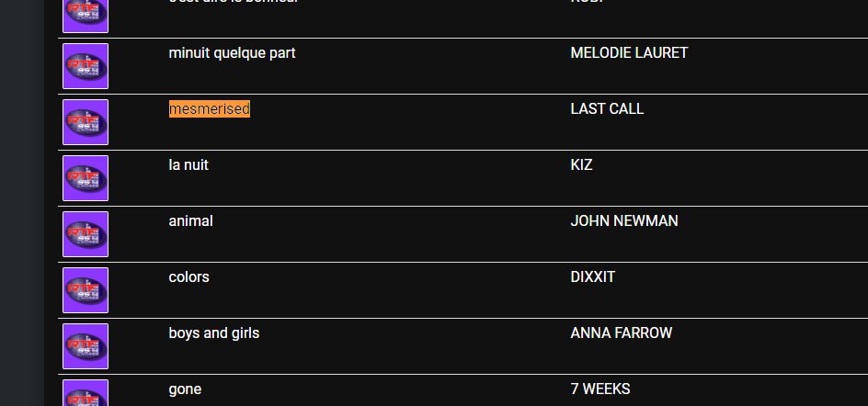The image size is (868, 406).
Task: Select artist ANNA FARROW
Action: (621, 333)
